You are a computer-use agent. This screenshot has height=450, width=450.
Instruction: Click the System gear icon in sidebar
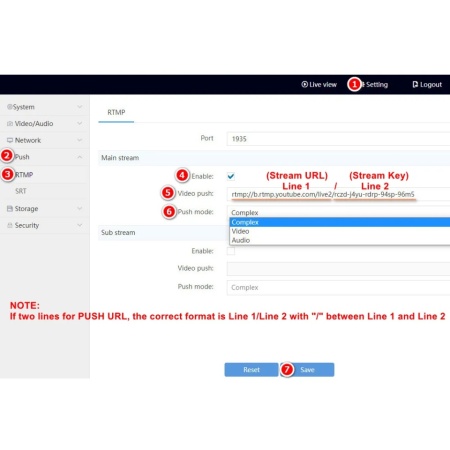tap(10, 107)
